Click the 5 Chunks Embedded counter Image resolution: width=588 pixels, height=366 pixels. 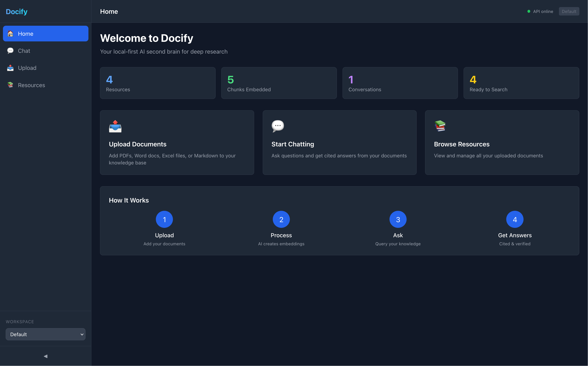point(279,83)
